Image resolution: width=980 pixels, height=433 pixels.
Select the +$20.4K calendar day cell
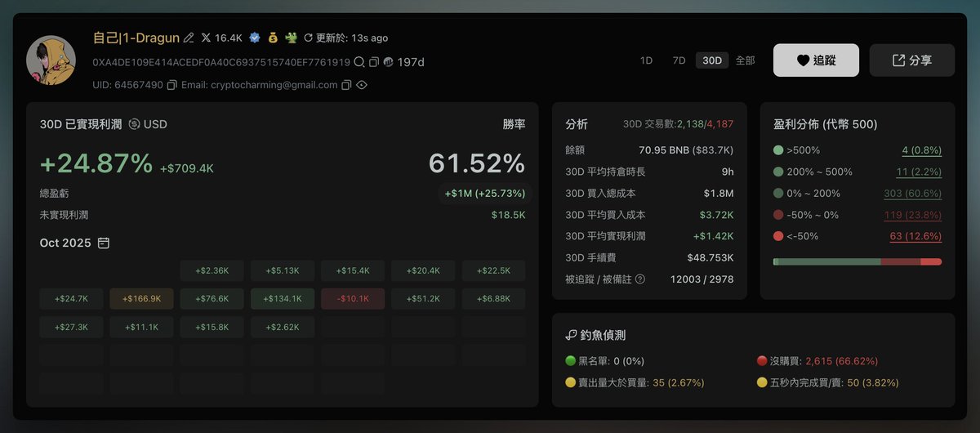[423, 270]
